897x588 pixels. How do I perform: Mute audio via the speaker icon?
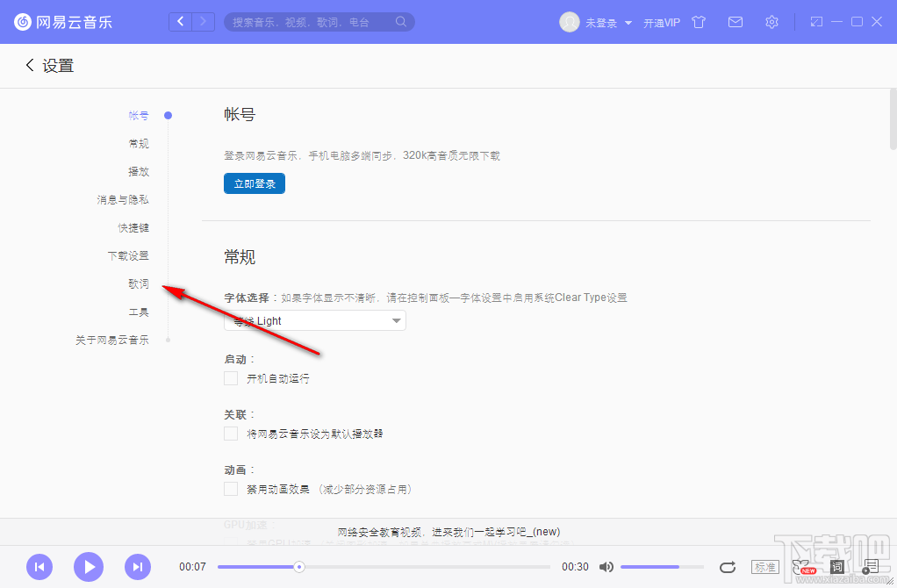(x=606, y=567)
